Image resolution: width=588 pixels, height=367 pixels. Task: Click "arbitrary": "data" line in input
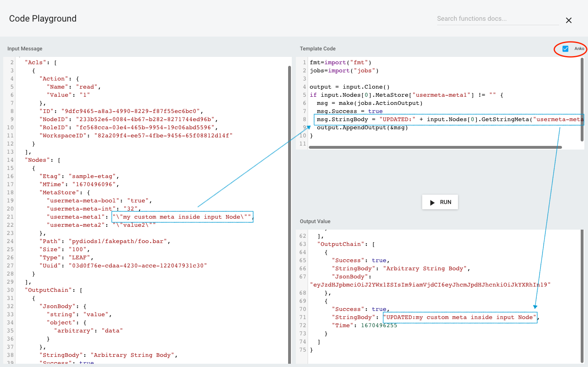point(88,331)
